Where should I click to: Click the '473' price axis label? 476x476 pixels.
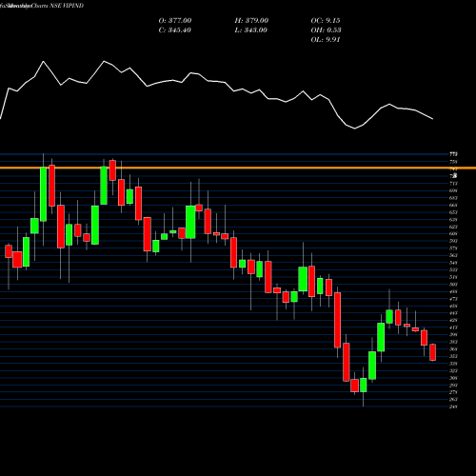coord(453,299)
